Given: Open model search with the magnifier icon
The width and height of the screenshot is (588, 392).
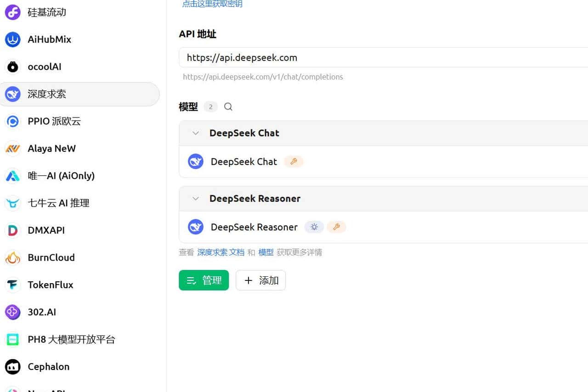Looking at the screenshot, I should tap(228, 106).
